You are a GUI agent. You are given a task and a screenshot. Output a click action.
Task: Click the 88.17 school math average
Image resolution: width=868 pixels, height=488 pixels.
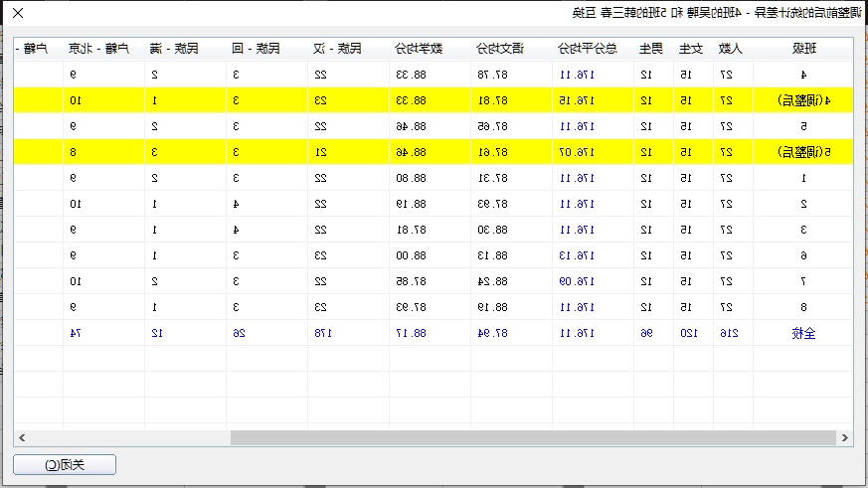coord(431,333)
